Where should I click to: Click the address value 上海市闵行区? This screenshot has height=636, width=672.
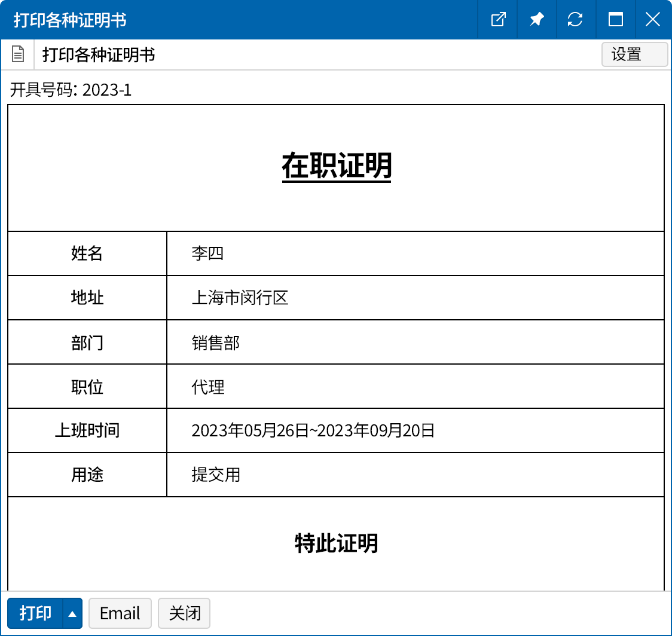[240, 298]
